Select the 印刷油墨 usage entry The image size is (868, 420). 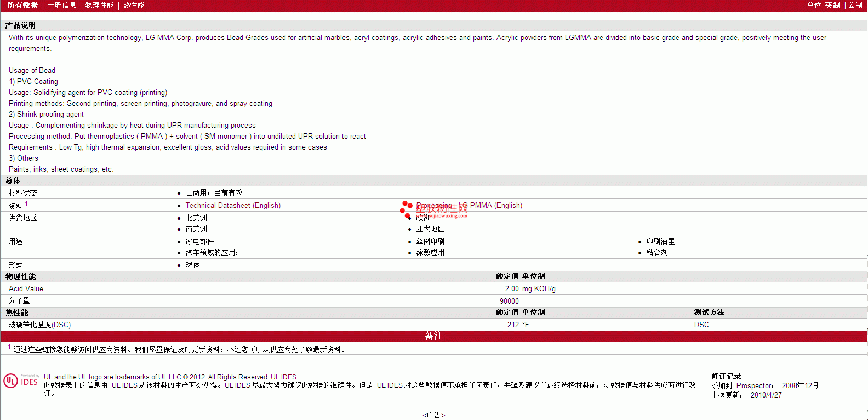click(x=660, y=242)
